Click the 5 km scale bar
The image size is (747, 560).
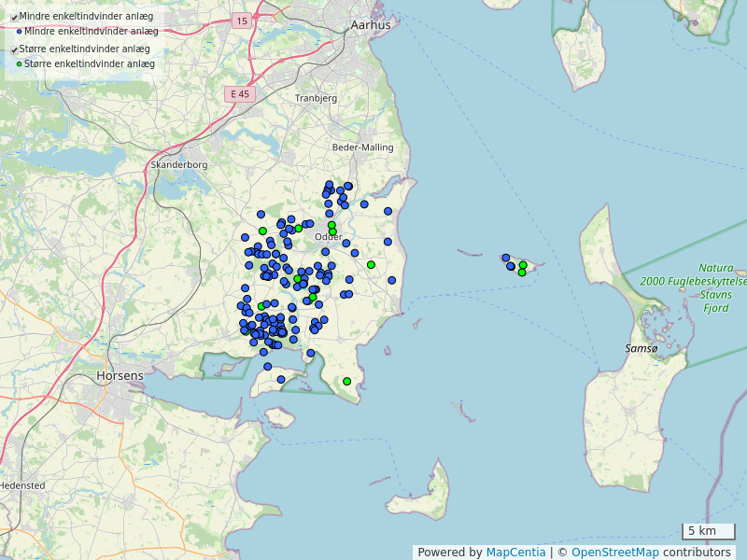tap(708, 531)
